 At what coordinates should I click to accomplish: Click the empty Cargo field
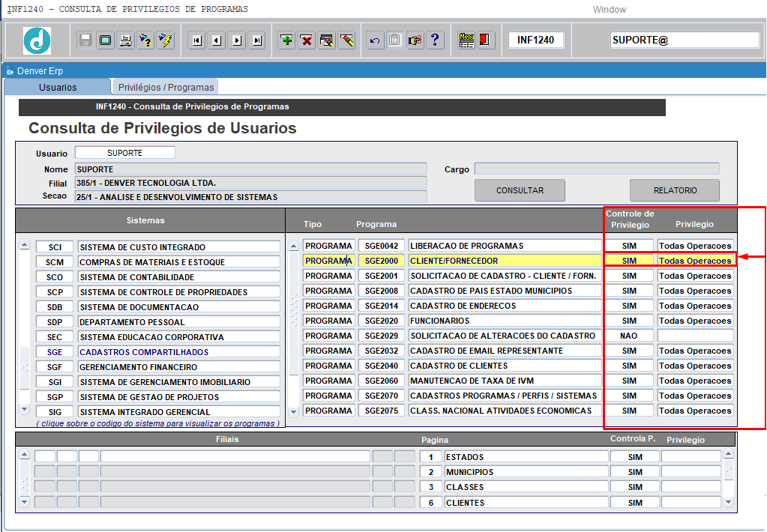click(597, 169)
